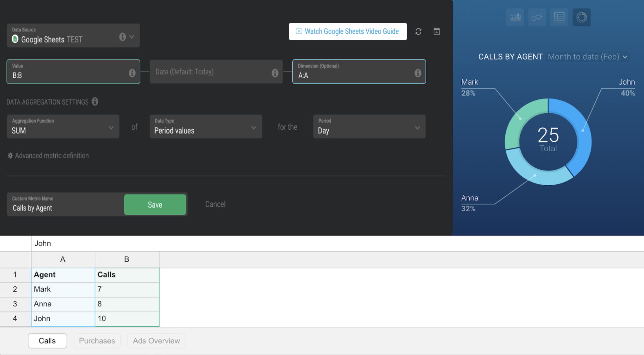
Task: Open the Aggregation Function SUM dropdown
Action: point(63,127)
